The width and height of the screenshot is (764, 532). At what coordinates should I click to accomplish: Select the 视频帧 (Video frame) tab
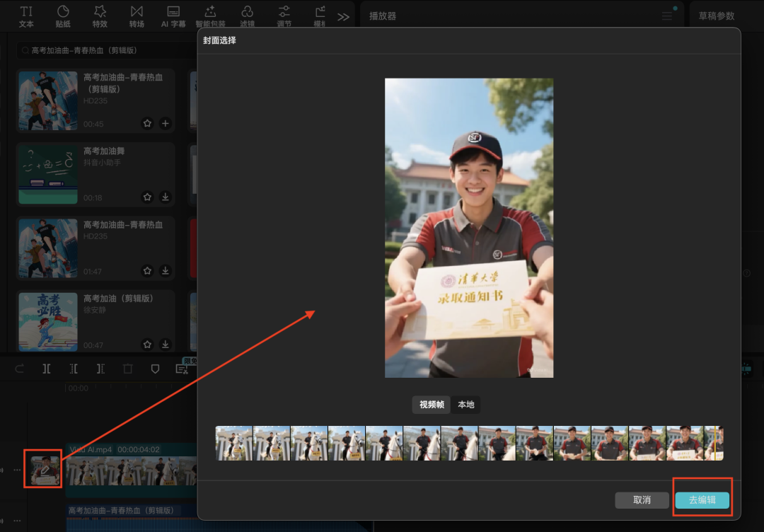pos(432,405)
